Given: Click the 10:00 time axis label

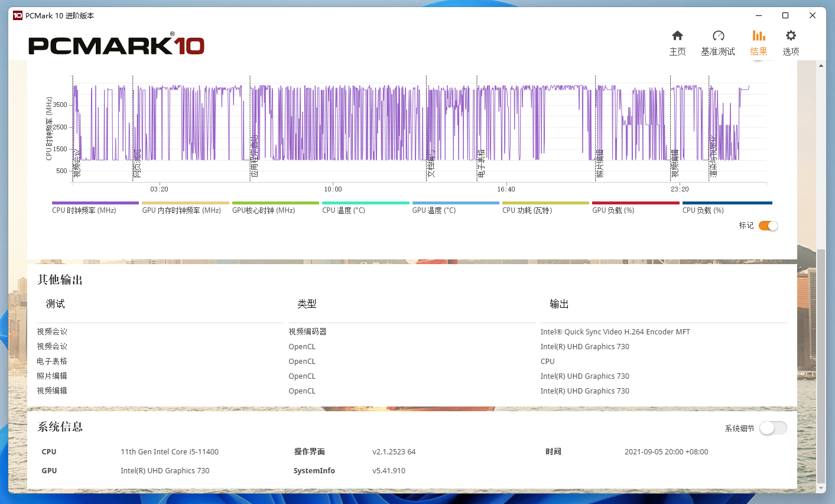Looking at the screenshot, I should (x=333, y=190).
